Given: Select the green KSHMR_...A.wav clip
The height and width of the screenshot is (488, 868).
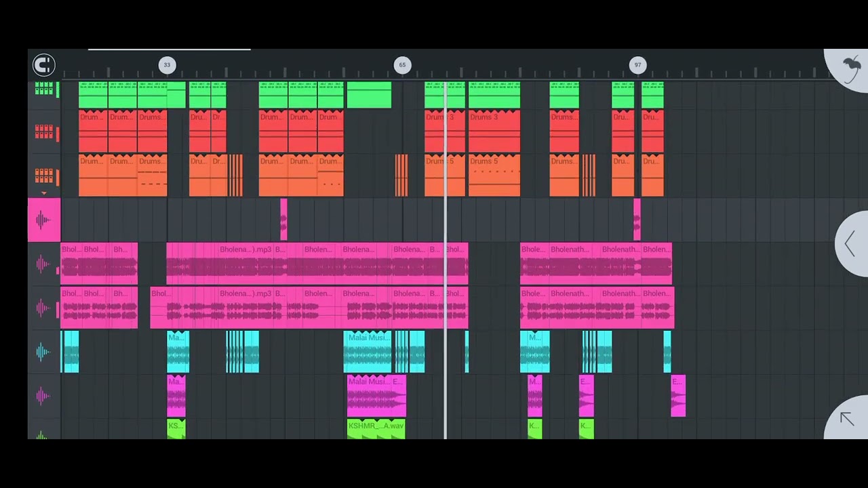Looking at the screenshot, I should coord(376,429).
